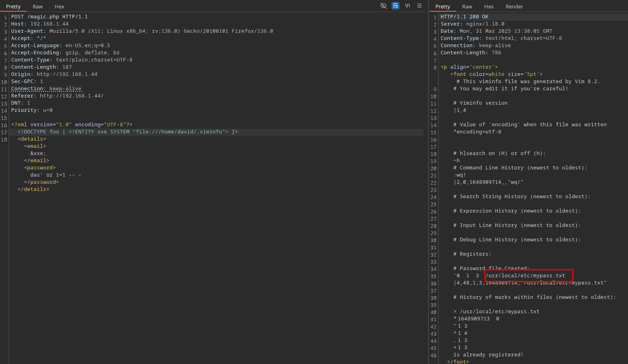Image resolution: width=628 pixels, height=364 pixels.
Task: Click the # Expression History line
Action: click(x=517, y=211)
